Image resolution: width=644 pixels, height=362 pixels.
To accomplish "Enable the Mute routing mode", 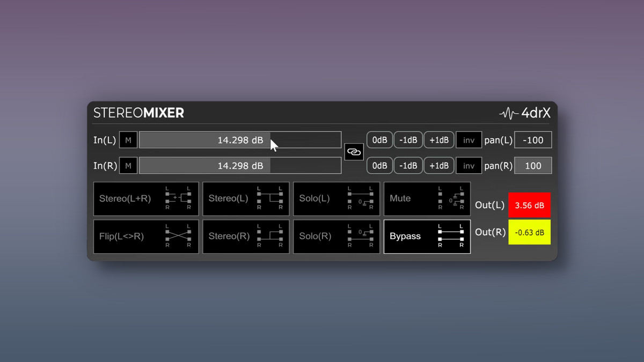I will click(x=427, y=198).
